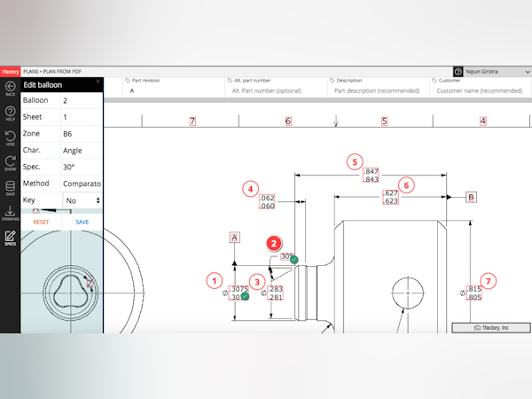Select balloon 1 on the drawing

click(x=215, y=281)
